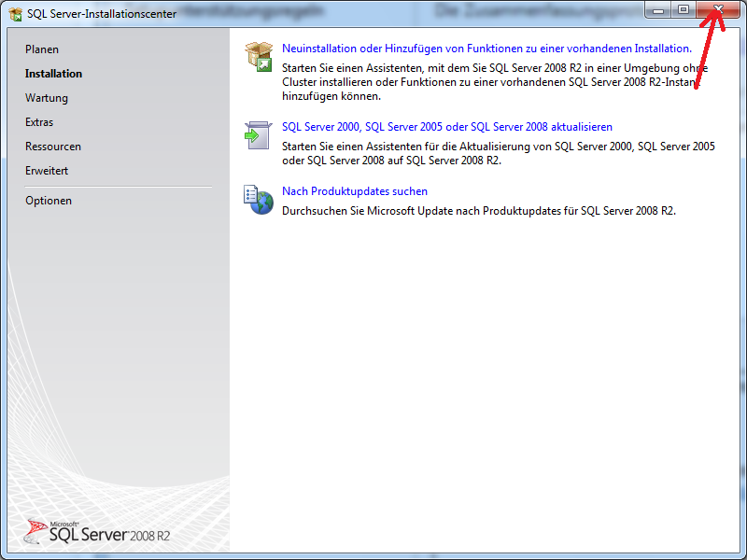Open the Extras section
Screen dimensions: 747x560
[39, 122]
